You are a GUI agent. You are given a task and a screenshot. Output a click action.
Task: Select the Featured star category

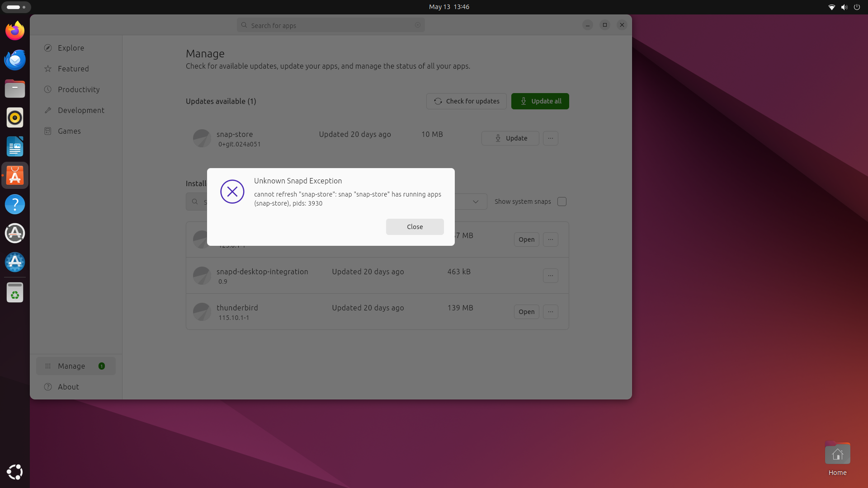coord(73,69)
